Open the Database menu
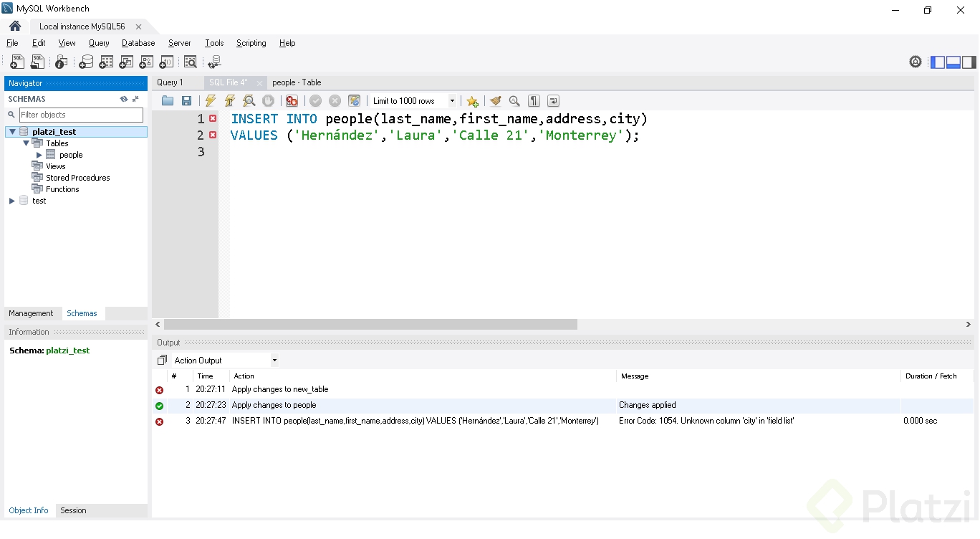The image size is (980, 539). 138,43
